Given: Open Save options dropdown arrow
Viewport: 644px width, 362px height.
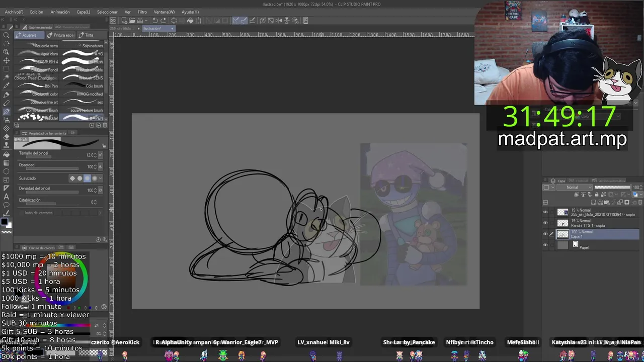Looking at the screenshot, I should [x=146, y=21].
